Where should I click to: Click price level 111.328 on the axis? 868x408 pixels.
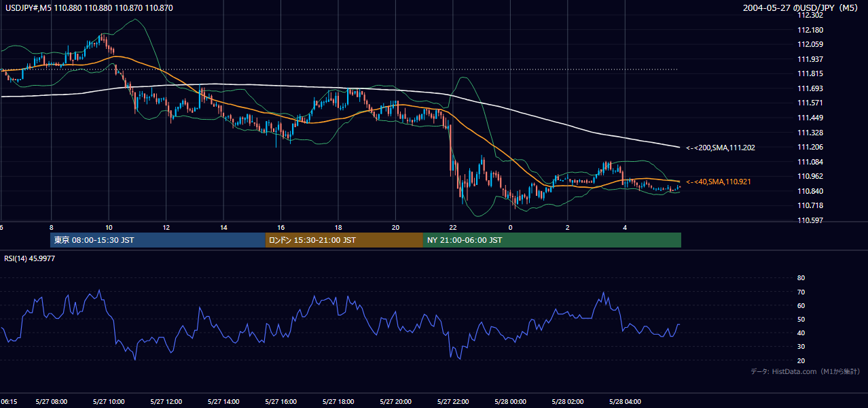click(810, 133)
